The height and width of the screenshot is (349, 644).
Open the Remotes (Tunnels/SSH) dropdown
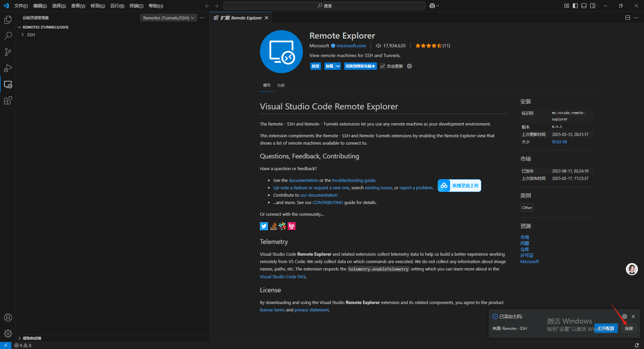(x=168, y=18)
